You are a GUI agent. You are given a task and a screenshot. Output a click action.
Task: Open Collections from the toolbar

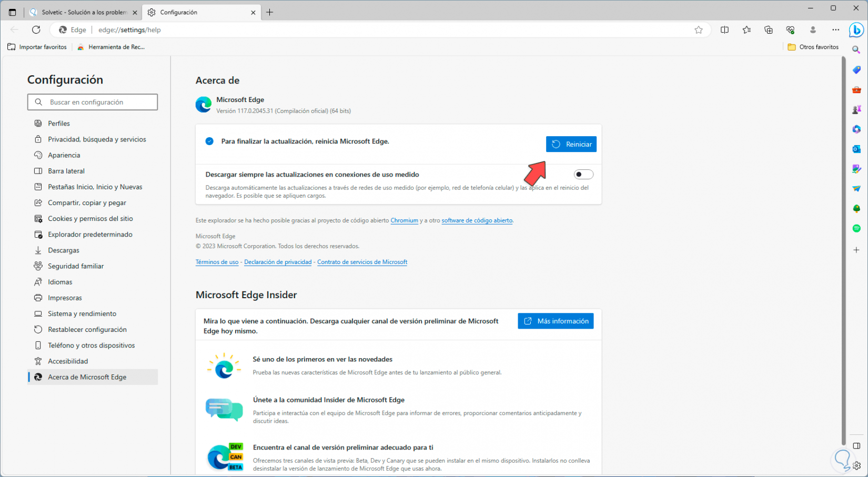tap(769, 30)
